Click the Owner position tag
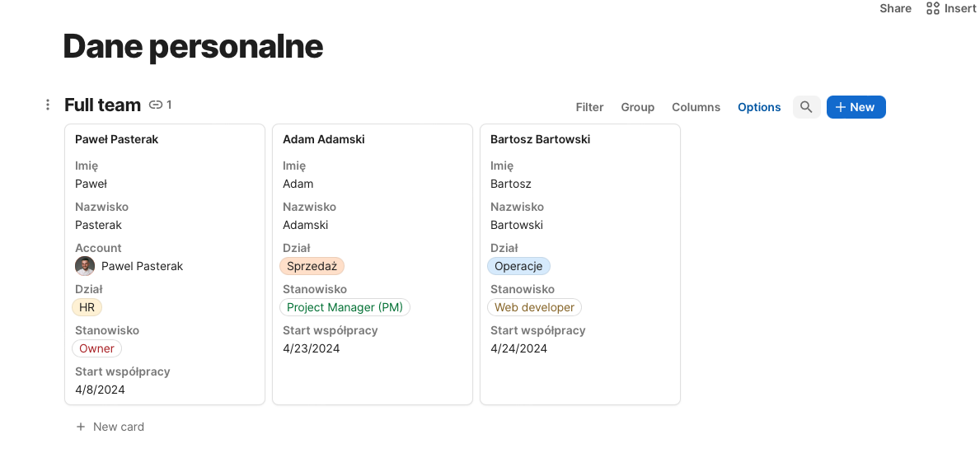Viewport: 980px width, 453px height. click(x=96, y=348)
